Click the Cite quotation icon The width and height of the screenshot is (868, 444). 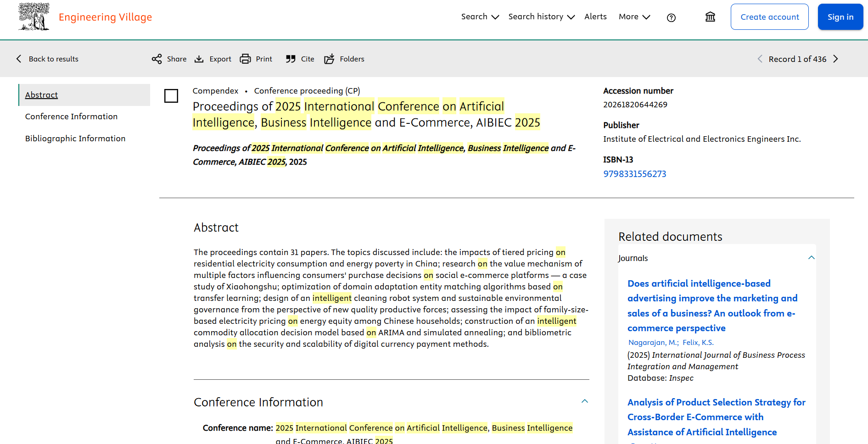(291, 59)
